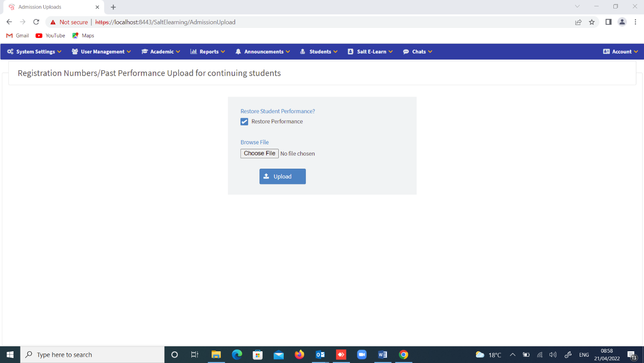Expand the Academic dropdown chevron
Screen dimensions: 644x363
[177, 51]
